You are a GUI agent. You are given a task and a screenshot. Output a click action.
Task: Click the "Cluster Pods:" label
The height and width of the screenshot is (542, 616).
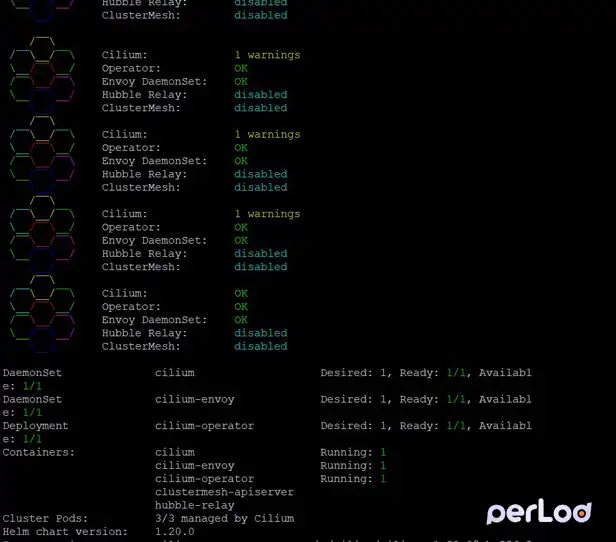(45, 518)
